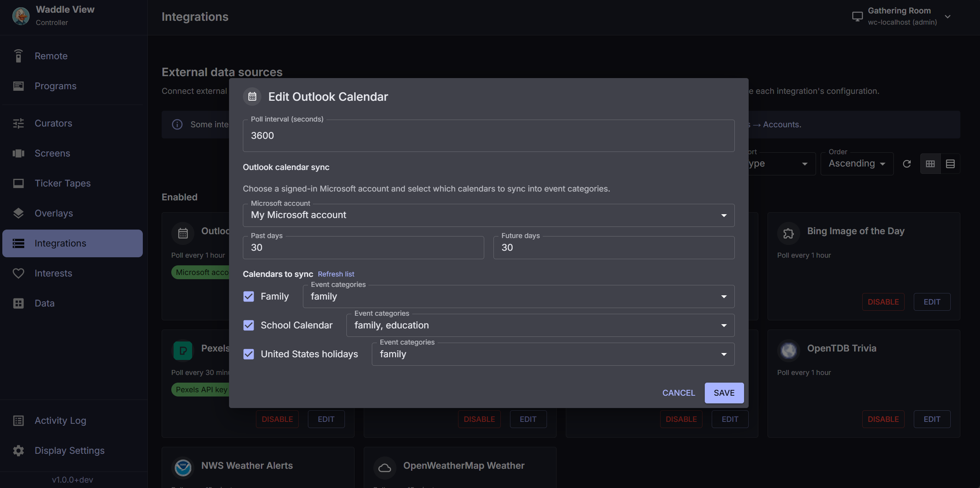Click the Outlook card calendar icon
980x488 pixels.
[183, 233]
